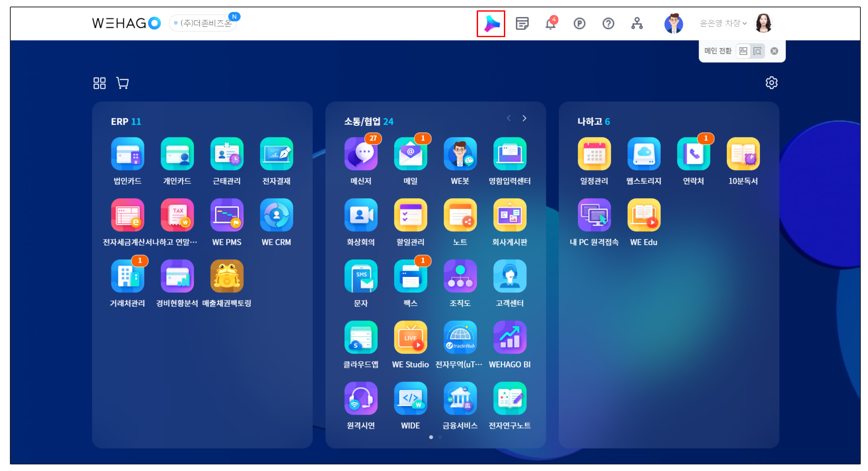Screen dimensions: 868x471
Task: Open the WE Studio live app
Action: pos(410,337)
